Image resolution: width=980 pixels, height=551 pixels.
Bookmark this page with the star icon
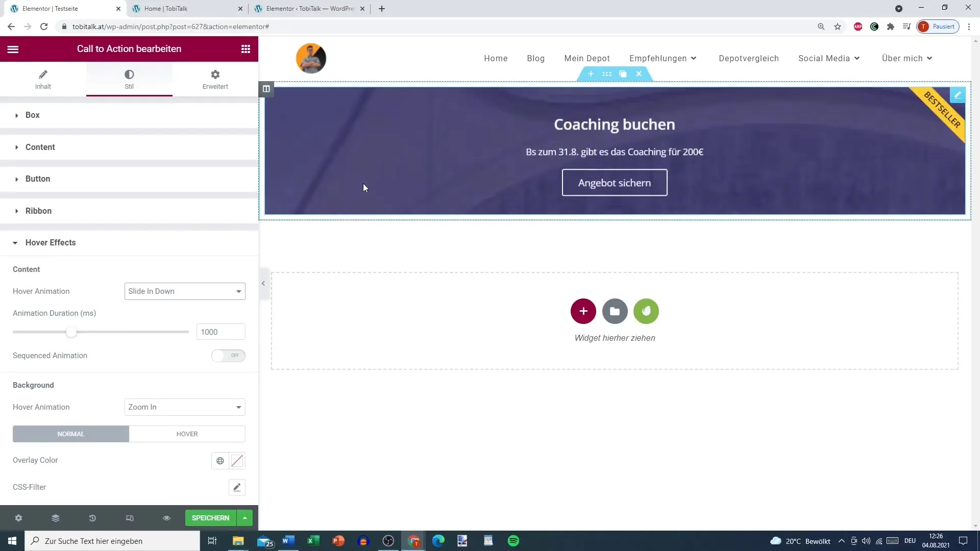click(838, 27)
